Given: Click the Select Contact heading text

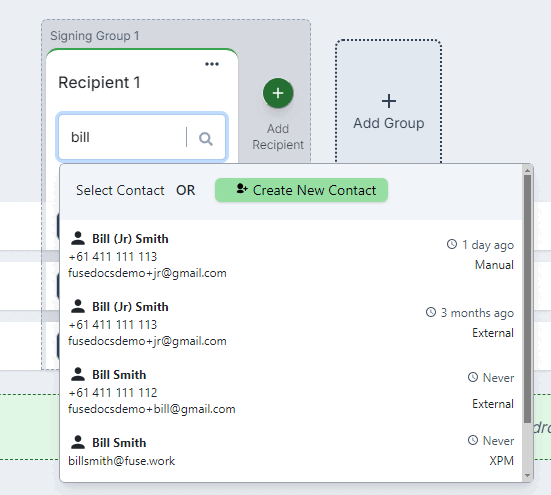Looking at the screenshot, I should (120, 190).
